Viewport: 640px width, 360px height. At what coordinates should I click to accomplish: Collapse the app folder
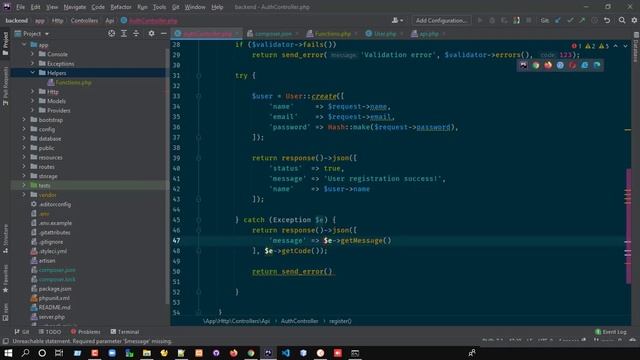click(24, 45)
